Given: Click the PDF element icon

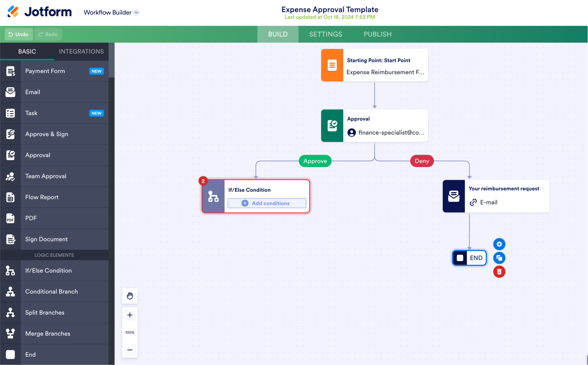Looking at the screenshot, I should [x=10, y=218].
